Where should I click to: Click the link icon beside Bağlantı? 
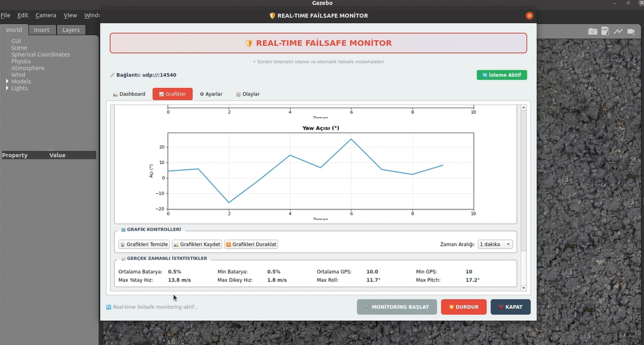tap(112, 75)
